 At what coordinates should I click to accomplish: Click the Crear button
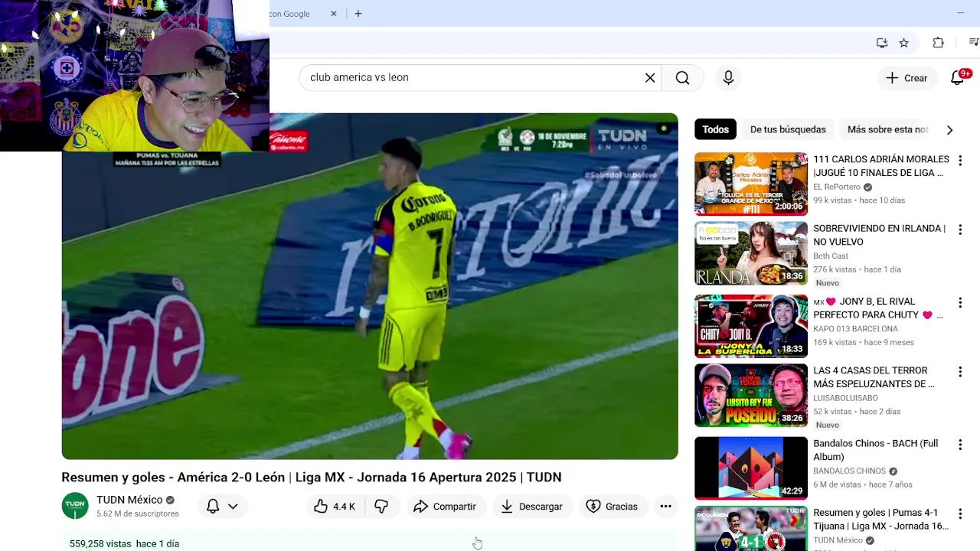pyautogui.click(x=906, y=78)
